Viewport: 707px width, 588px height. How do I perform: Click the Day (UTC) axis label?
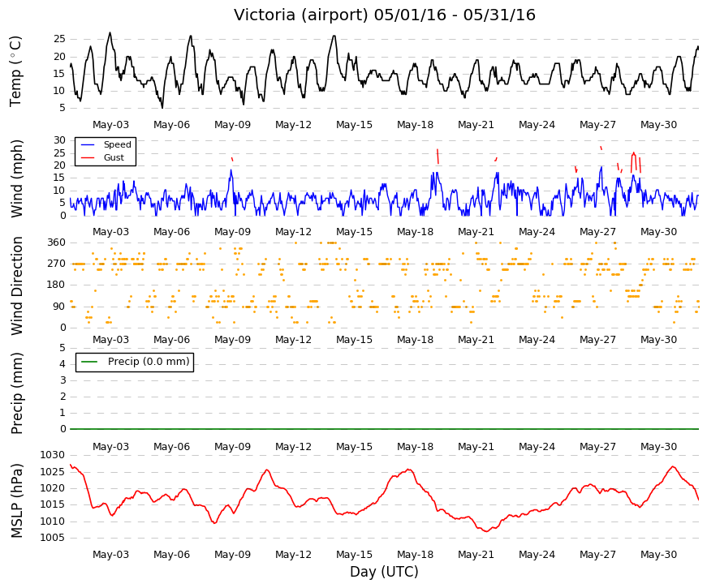384,572
